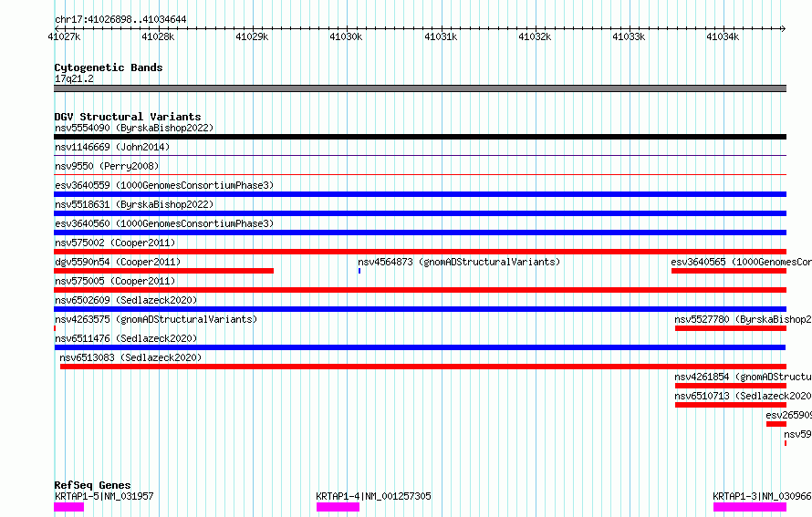
Task: Click the 41027k ruler tick label
Action: click(x=64, y=36)
